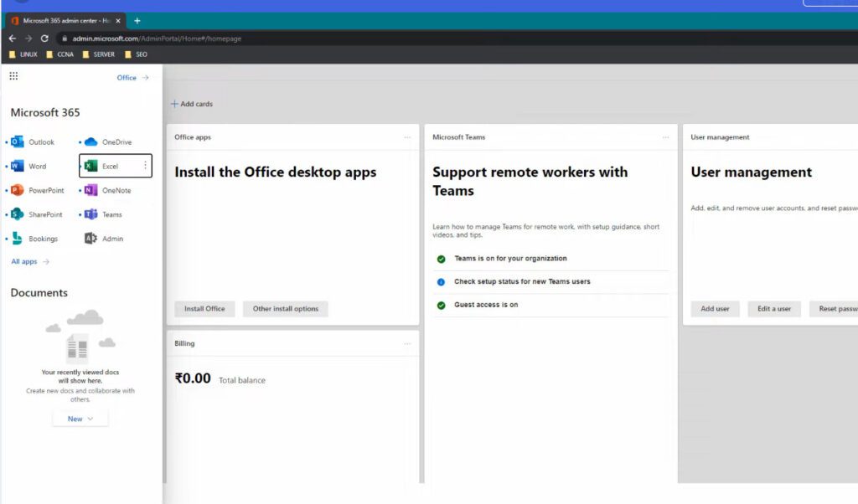
Task: Open Outlook from the app list
Action: (33, 142)
